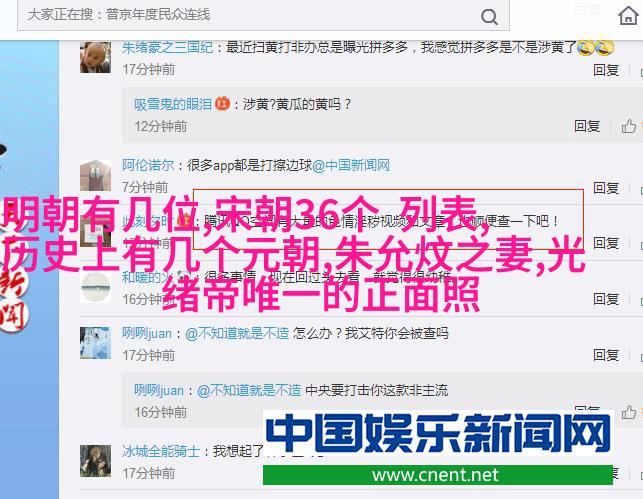
Task: Click thumbs-up on 咧咧juan's 16分钟前 reply
Action: point(629,412)
